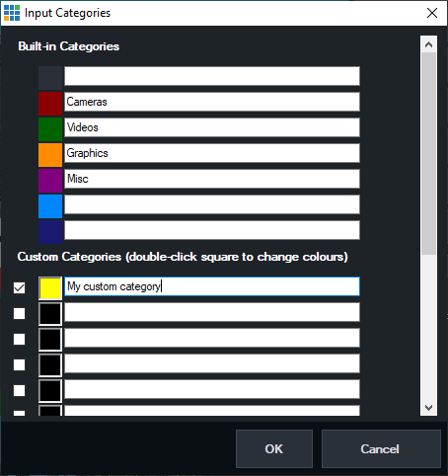
Task: Select the My custom category text field
Action: (x=212, y=286)
